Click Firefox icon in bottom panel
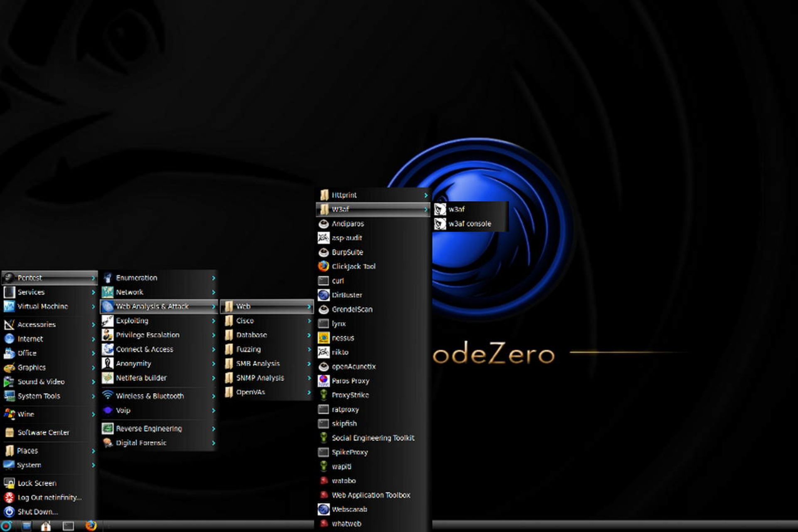798x532 pixels. 91,526
